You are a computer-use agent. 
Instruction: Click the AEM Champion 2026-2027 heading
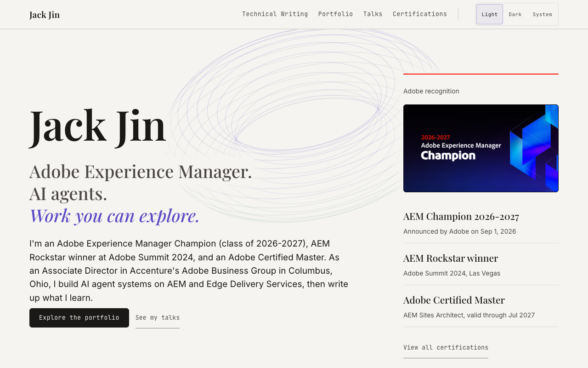click(461, 216)
